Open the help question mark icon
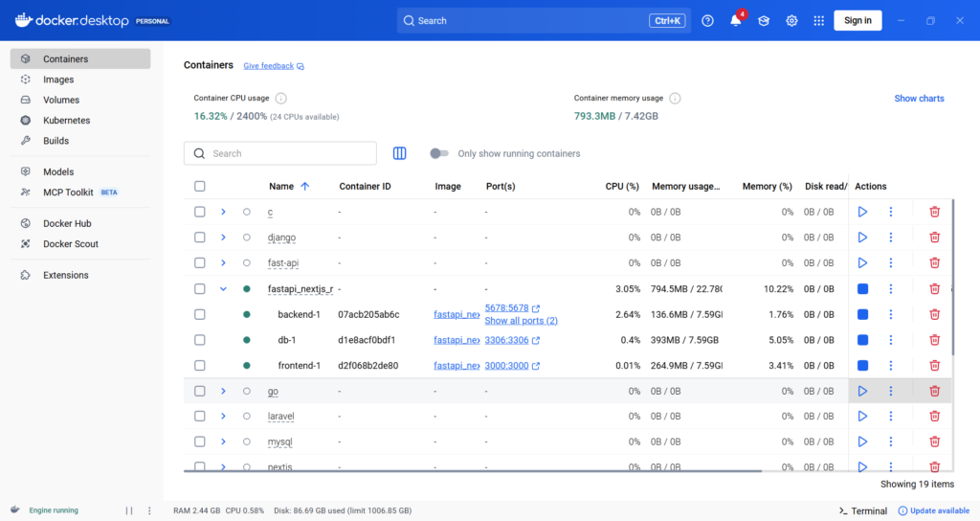 click(707, 21)
